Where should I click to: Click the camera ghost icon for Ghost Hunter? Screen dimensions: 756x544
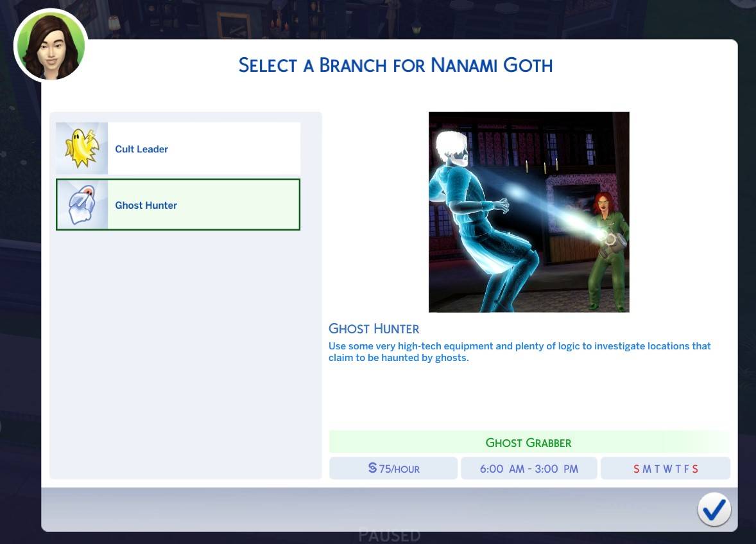[82, 204]
